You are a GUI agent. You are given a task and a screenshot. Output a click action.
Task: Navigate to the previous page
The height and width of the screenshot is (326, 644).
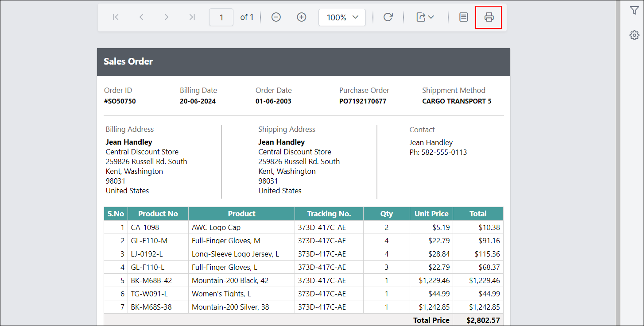point(141,17)
